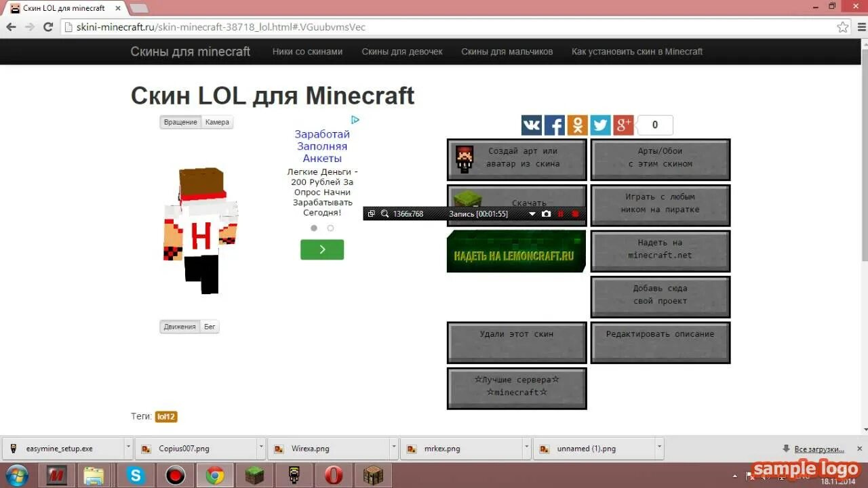The image size is (868, 488).
Task: Select the second ad carousel dot
Action: pyautogui.click(x=330, y=228)
